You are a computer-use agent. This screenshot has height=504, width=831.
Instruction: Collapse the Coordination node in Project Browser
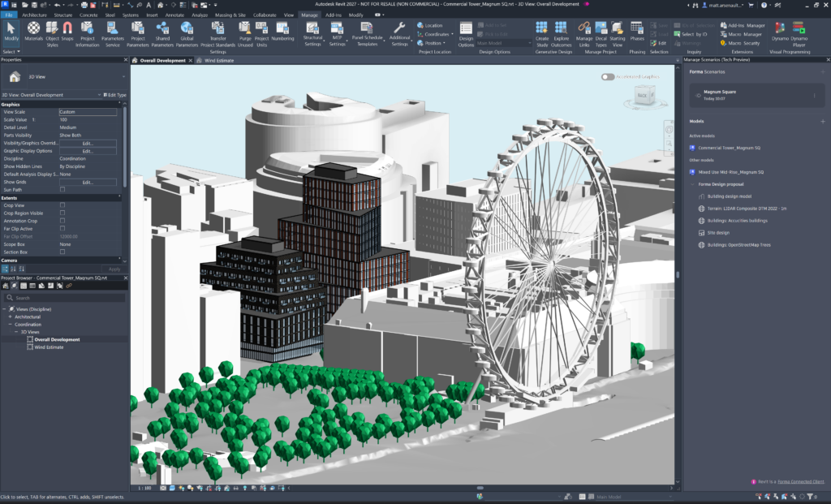[x=10, y=325]
